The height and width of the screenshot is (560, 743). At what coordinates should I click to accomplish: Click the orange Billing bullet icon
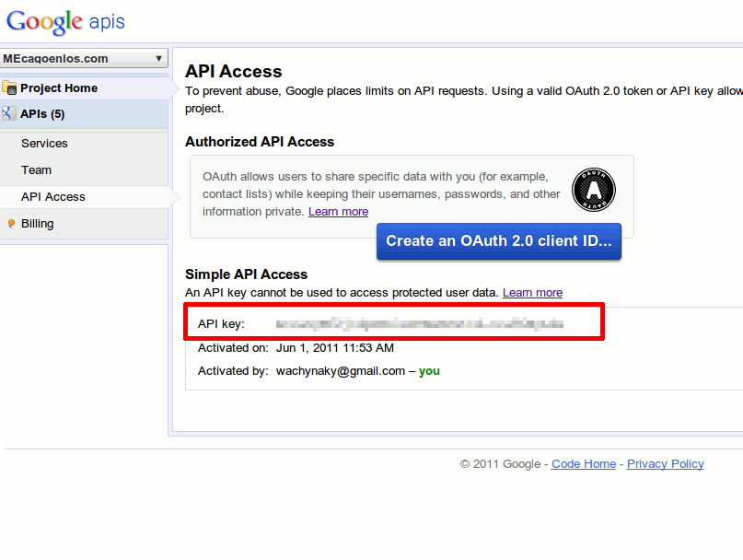pos(11,223)
